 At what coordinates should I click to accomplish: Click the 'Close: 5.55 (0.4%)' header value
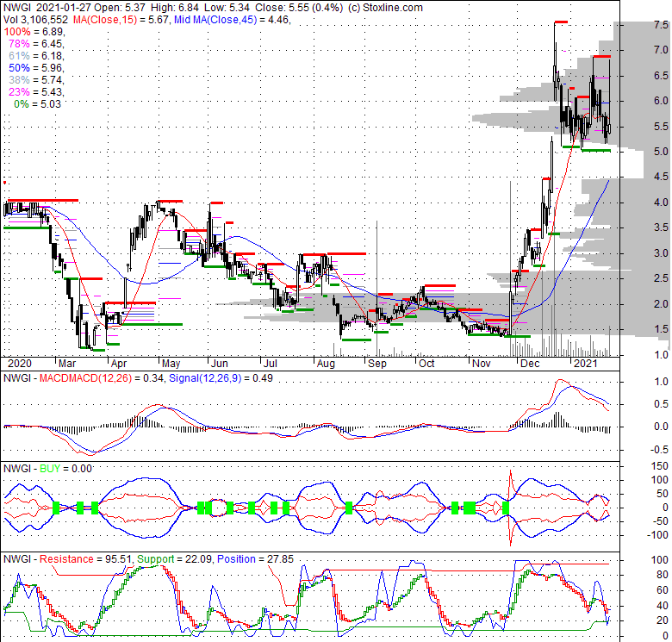click(299, 8)
